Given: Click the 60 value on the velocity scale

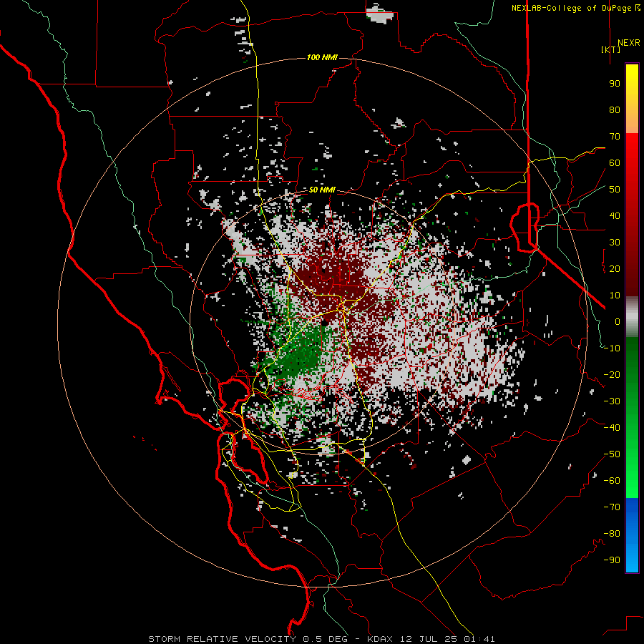Looking at the screenshot, I should coord(615,163).
